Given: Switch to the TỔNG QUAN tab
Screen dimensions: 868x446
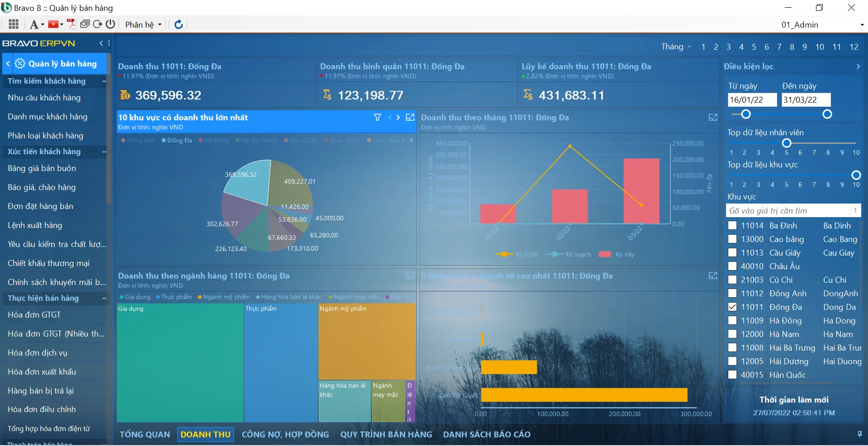Looking at the screenshot, I should 145,435.
